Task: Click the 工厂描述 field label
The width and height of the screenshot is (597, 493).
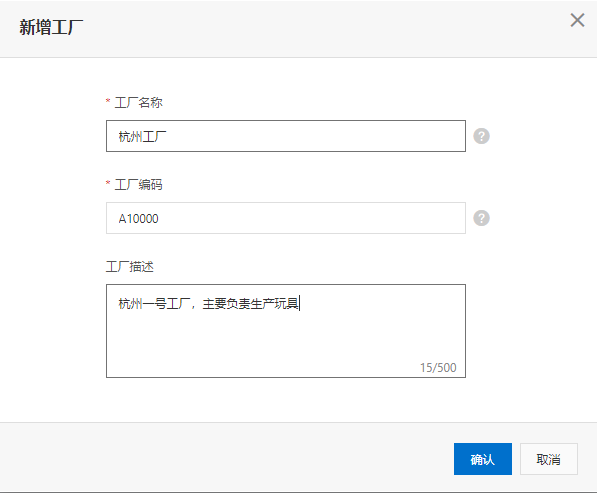Action: point(130,266)
